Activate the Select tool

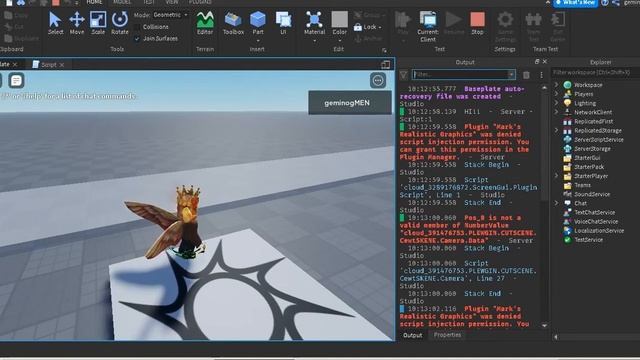pyautogui.click(x=55, y=23)
